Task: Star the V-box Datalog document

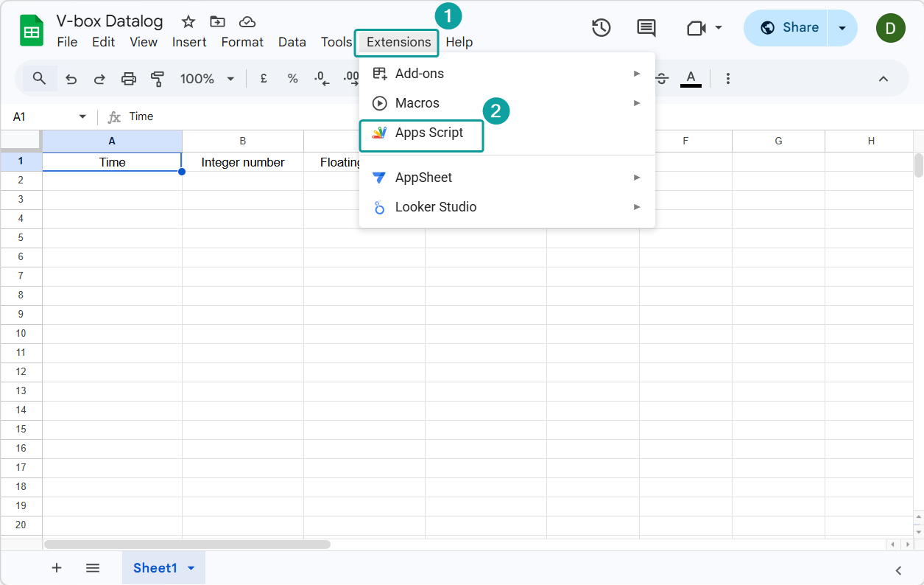Action: pyautogui.click(x=188, y=21)
